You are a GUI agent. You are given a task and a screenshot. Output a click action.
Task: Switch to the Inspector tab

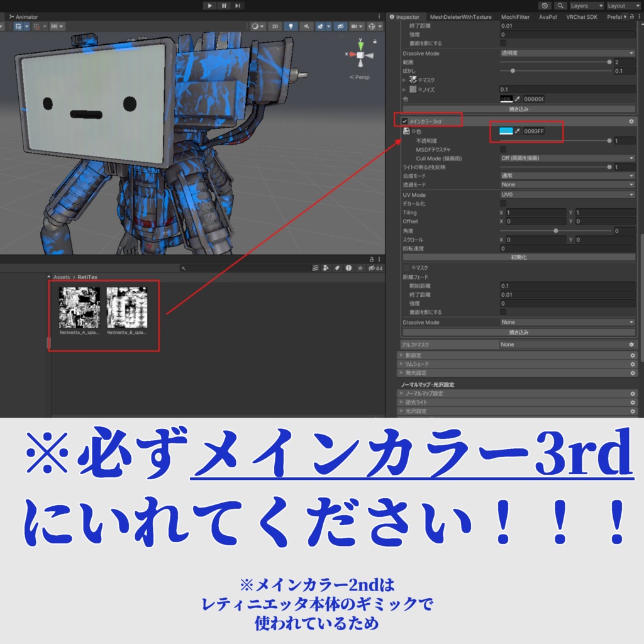click(x=404, y=17)
